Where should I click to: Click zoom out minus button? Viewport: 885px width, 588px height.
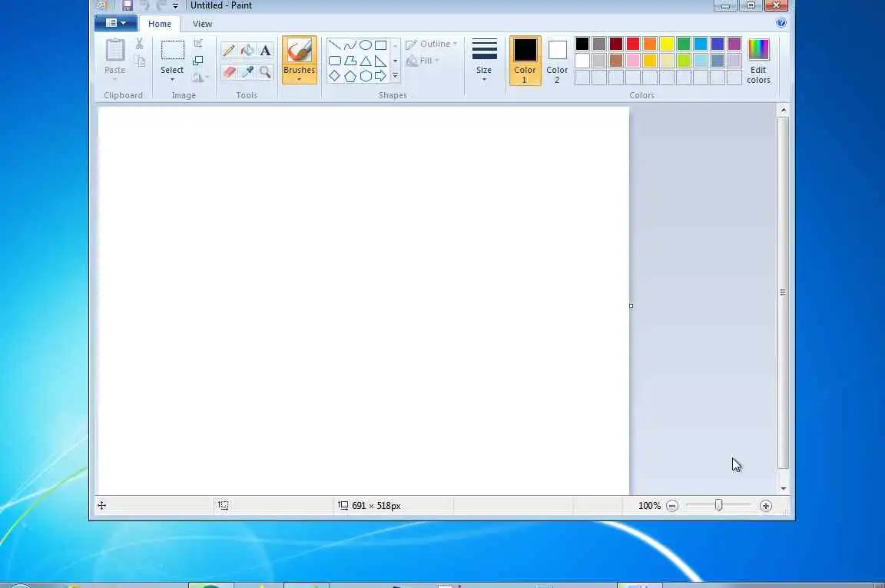click(x=671, y=506)
